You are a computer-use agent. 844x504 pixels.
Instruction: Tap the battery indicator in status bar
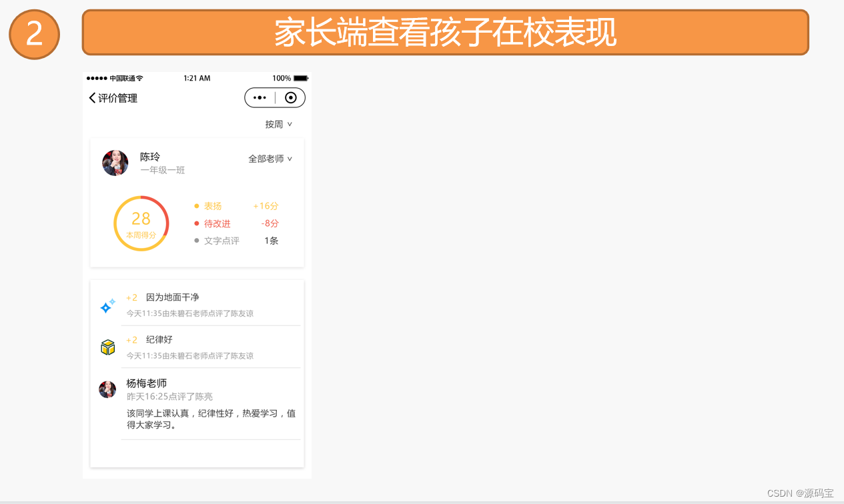pos(301,78)
